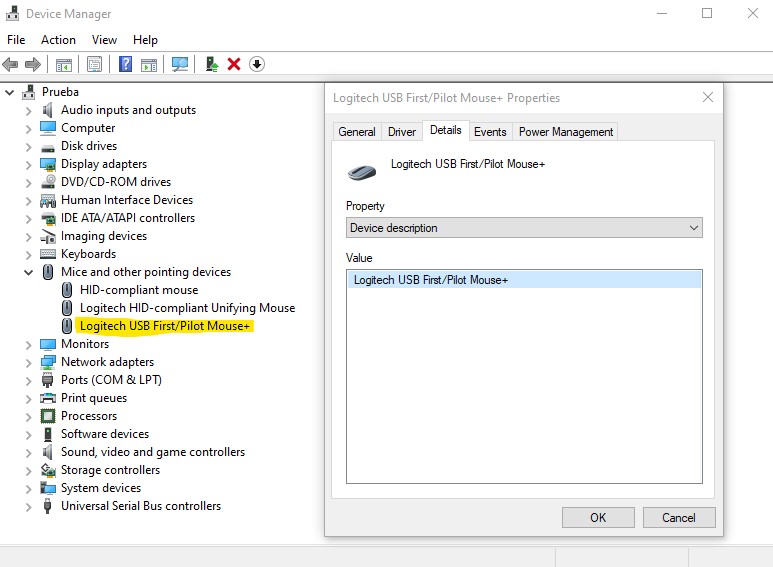Click the Disable device down-arrow icon

[x=257, y=64]
